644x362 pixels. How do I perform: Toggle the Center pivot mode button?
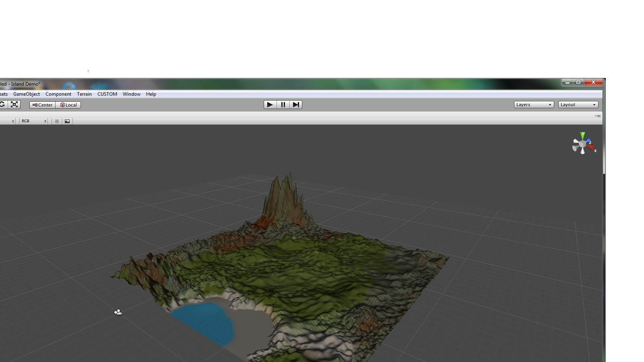click(42, 105)
